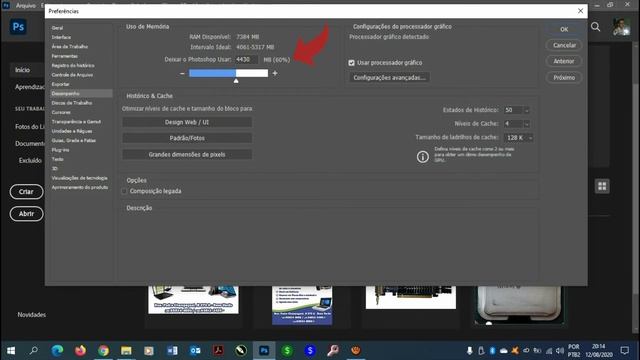The width and height of the screenshot is (640, 360).
Task: Open Outlook from the taskbar
Action: click(195, 351)
